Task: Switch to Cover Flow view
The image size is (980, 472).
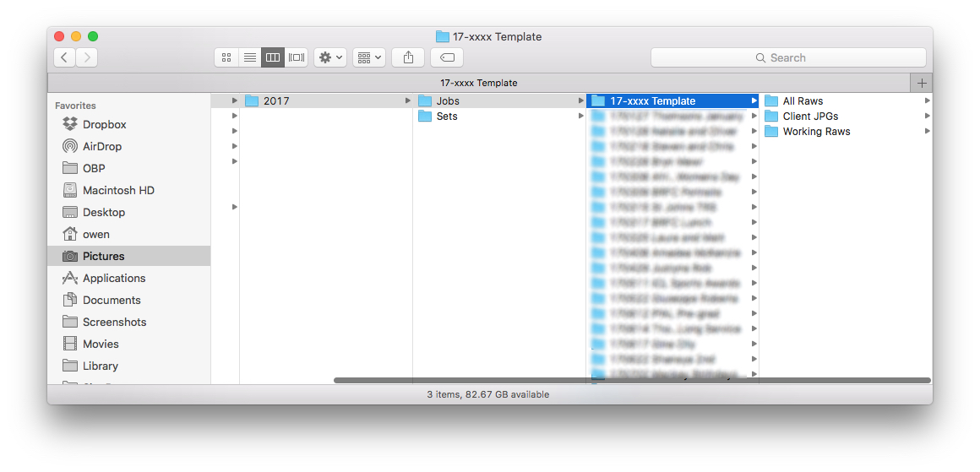Action: (297, 57)
